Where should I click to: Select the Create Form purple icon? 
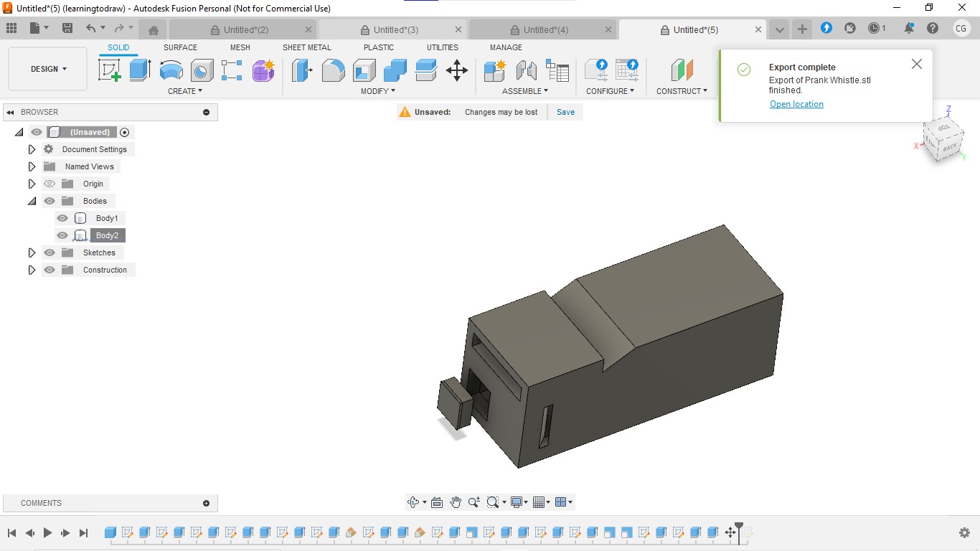point(263,70)
